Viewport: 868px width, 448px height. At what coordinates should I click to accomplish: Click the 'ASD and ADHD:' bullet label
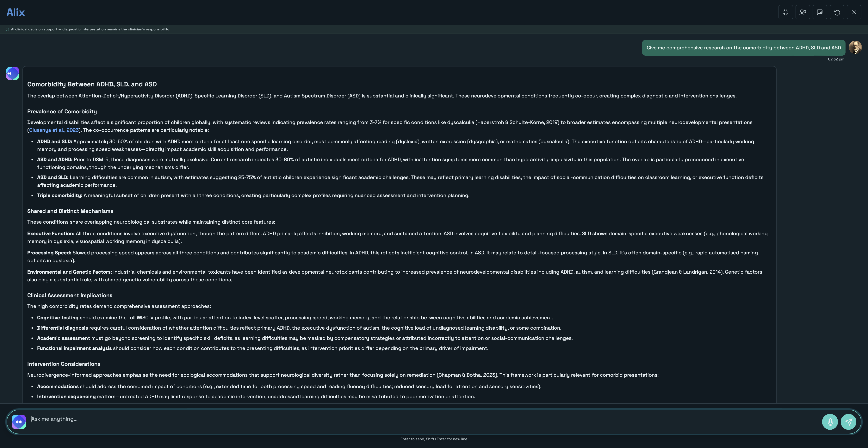tap(55, 159)
